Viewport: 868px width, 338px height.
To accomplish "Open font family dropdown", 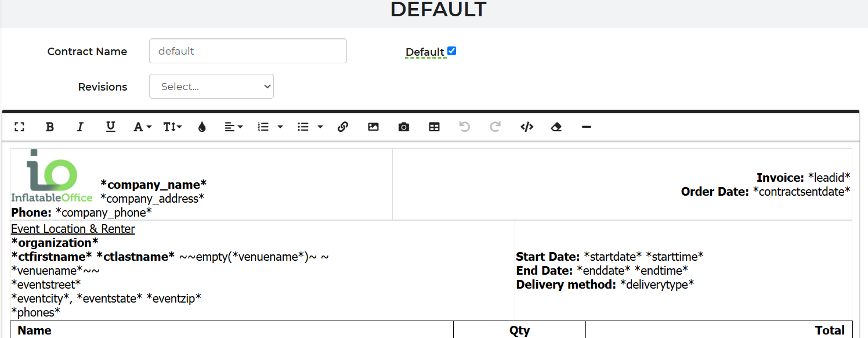I will click(142, 127).
